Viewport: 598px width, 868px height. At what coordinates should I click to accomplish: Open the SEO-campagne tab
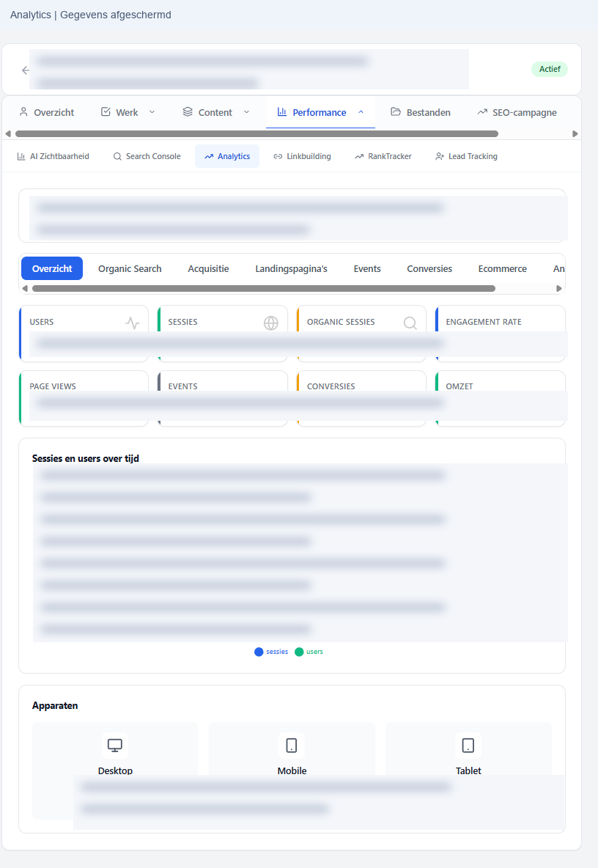point(517,112)
